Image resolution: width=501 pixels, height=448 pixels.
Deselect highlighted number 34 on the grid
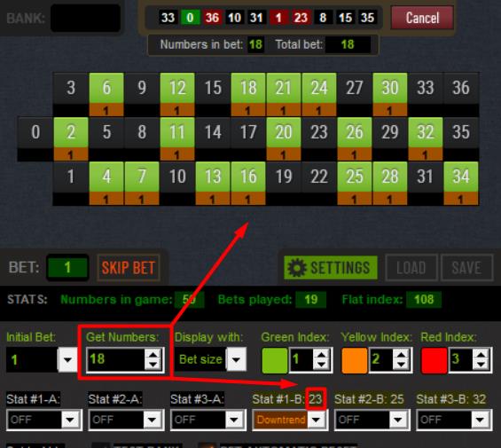click(x=461, y=177)
